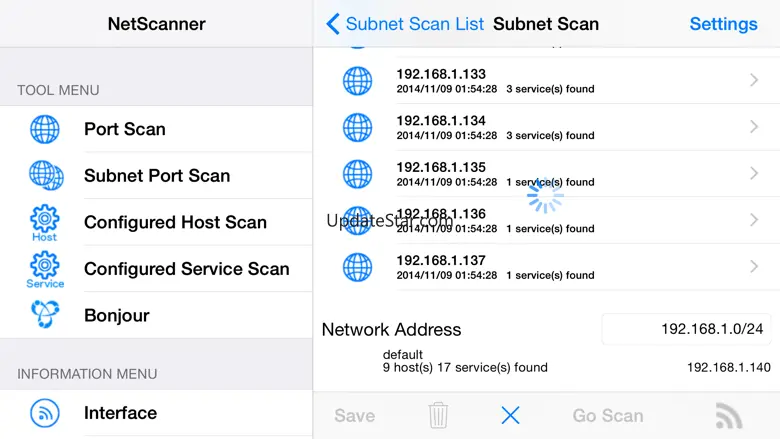The image size is (780, 439).
Task: Click the globe icon for 192.168.1.133
Action: click(x=357, y=81)
